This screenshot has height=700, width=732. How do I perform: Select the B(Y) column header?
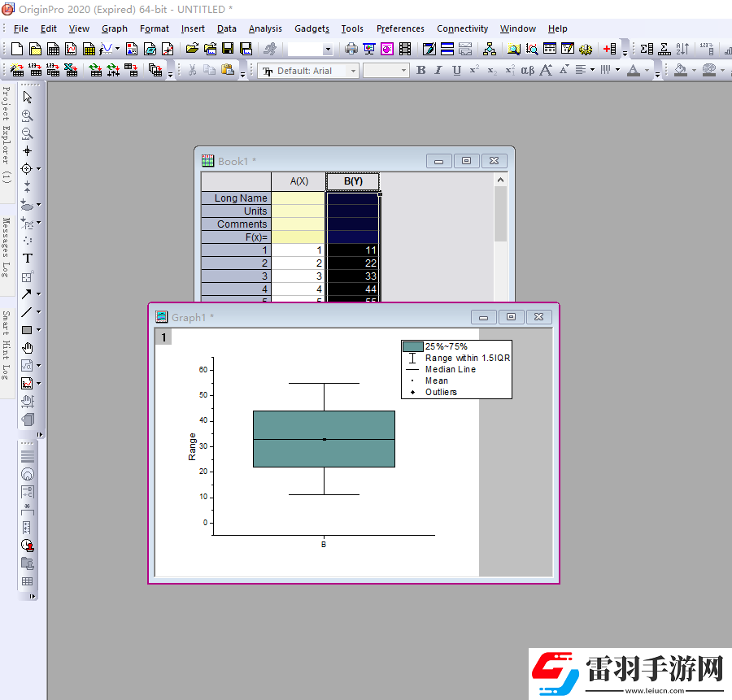[x=353, y=181]
